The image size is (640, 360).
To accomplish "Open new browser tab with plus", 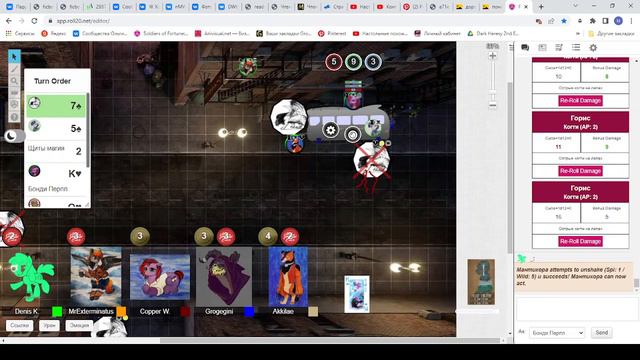I will click(541, 7).
